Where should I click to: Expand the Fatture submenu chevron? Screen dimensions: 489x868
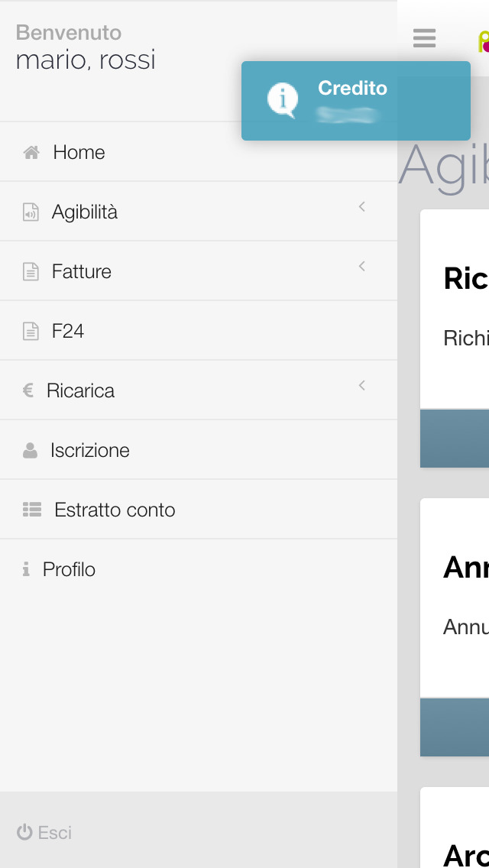point(362,266)
